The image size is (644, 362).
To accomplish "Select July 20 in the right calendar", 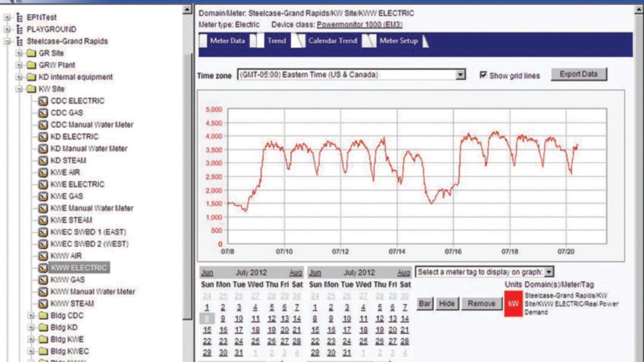I will pos(393,330).
